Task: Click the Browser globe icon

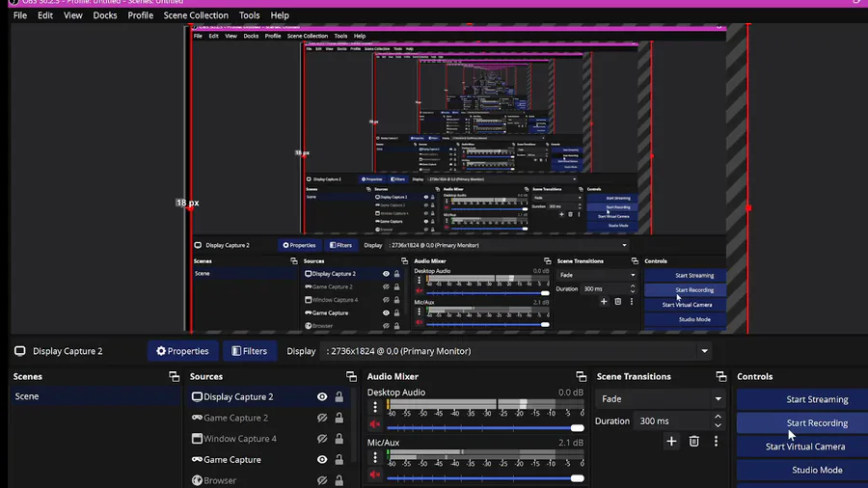Action: pos(197,480)
